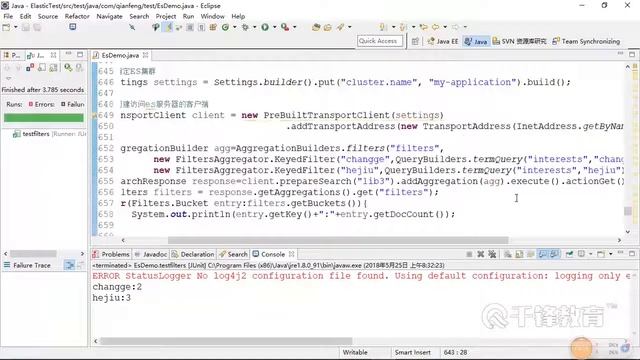Open the File menu
Image resolution: width=640 pixels, height=360 pixels.
click(x=8, y=16)
